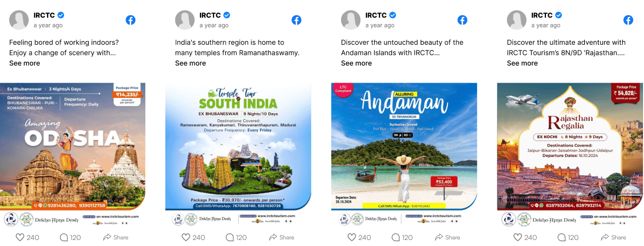Like the Amazing Odisha post with the heart icon
This screenshot has width=644, height=246.
click(20, 237)
